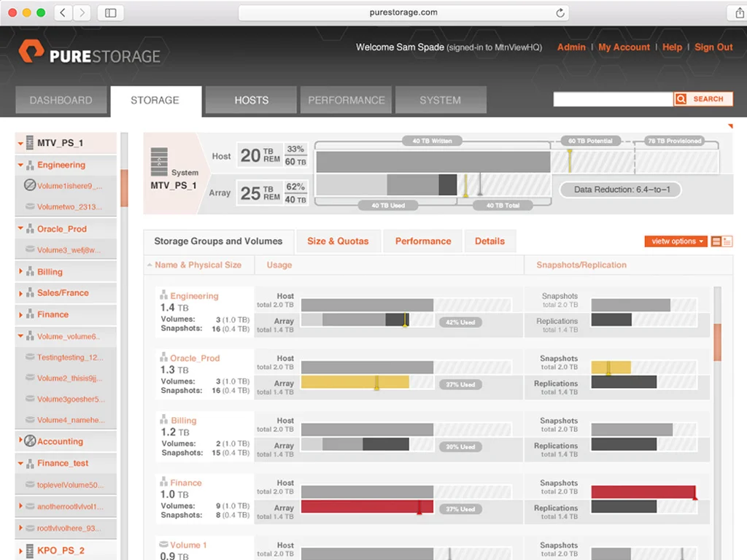Click the Oracle_Prod group icon in main list

(164, 357)
